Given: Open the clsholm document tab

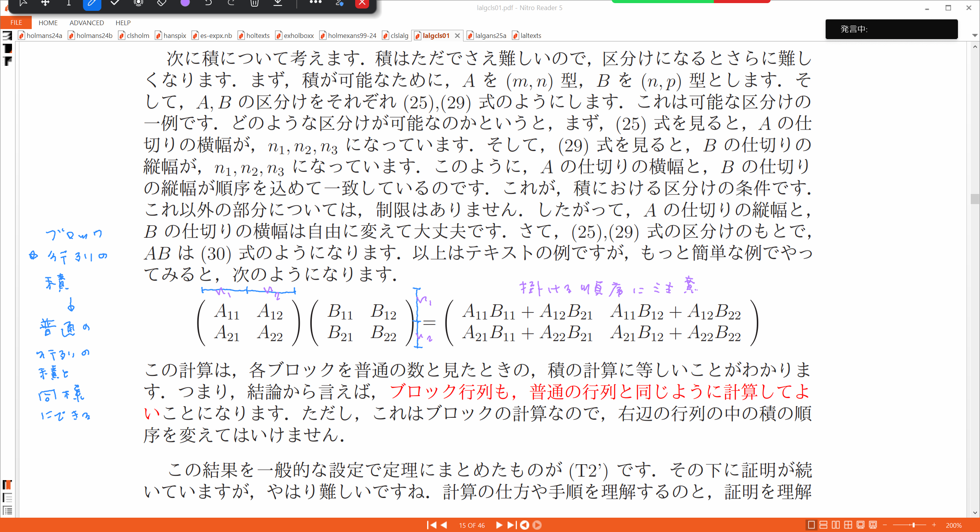Looking at the screenshot, I should (x=134, y=36).
